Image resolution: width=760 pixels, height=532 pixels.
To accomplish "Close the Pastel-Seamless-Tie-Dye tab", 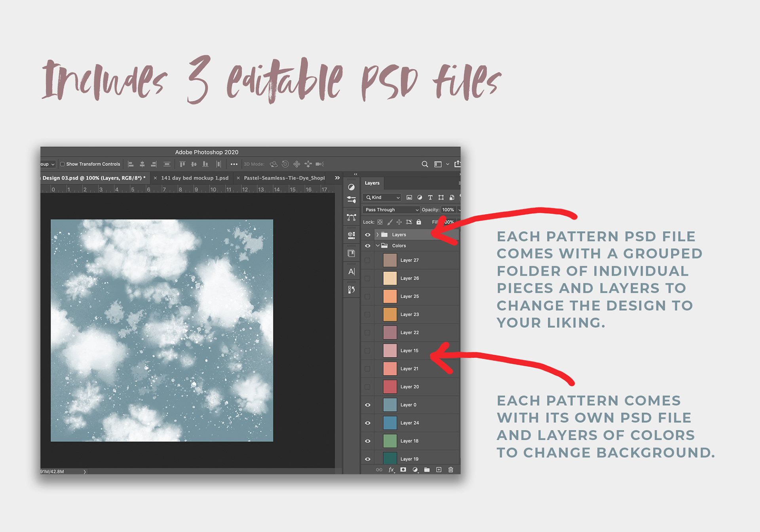I will click(238, 178).
